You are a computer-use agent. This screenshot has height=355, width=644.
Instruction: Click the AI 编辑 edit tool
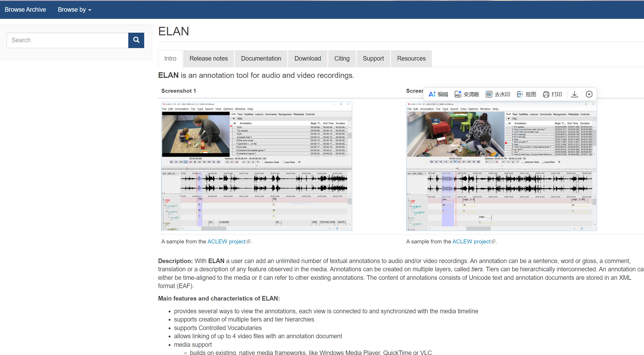(438, 94)
